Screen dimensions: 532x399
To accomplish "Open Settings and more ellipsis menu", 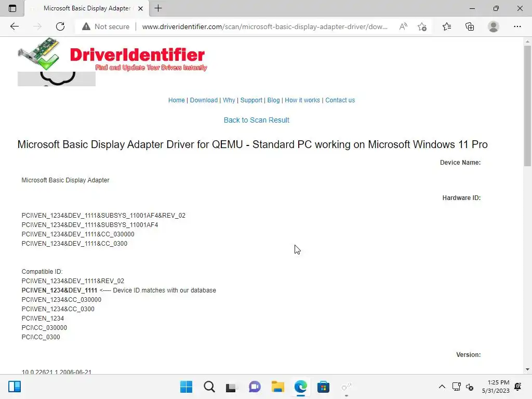I will pos(517,26).
